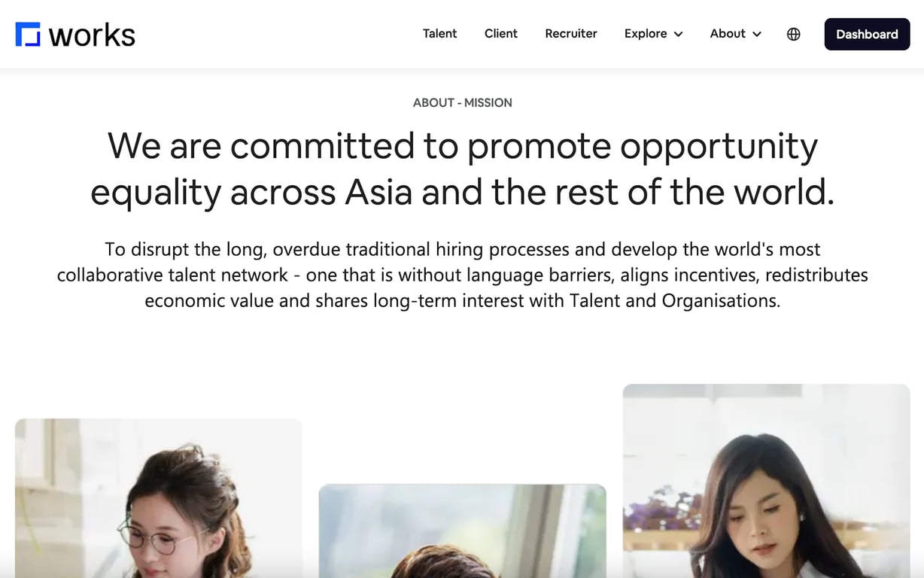
Task: Click the opportunity equality headline
Action: [x=462, y=169]
